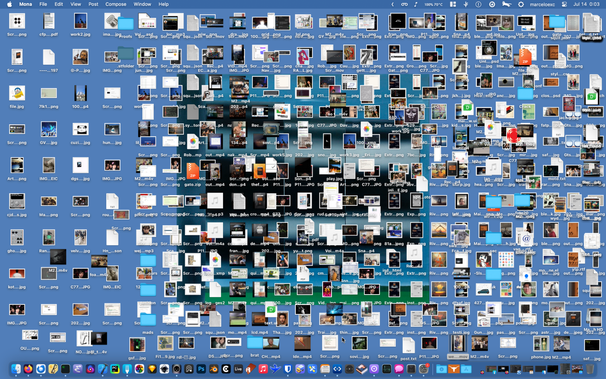The width and height of the screenshot is (606, 379).
Task: Select the gato.zip file icon
Action: coord(192,175)
